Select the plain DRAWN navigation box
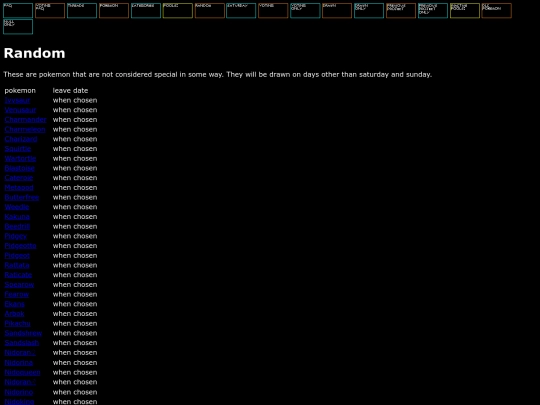 [337, 11]
